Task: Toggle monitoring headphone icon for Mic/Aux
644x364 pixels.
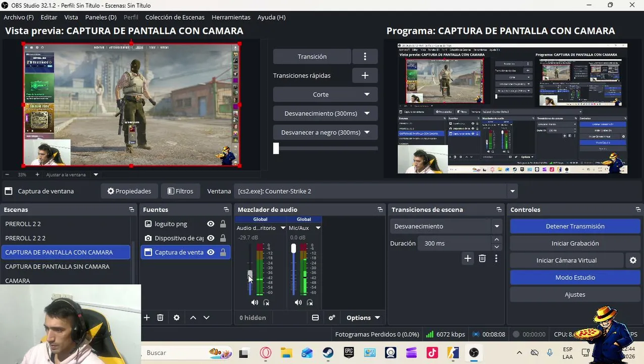Action: coord(310,302)
